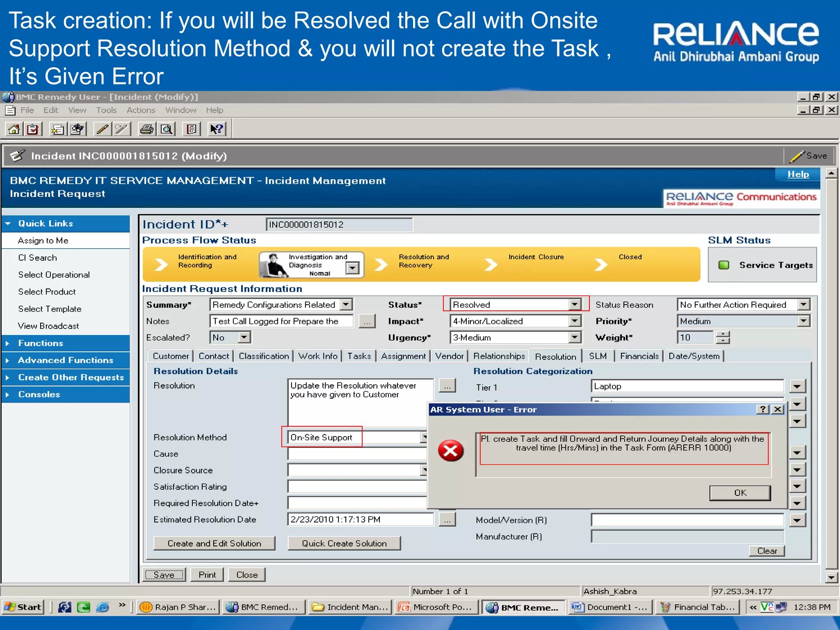Expand the Consoles section

pos(7,395)
